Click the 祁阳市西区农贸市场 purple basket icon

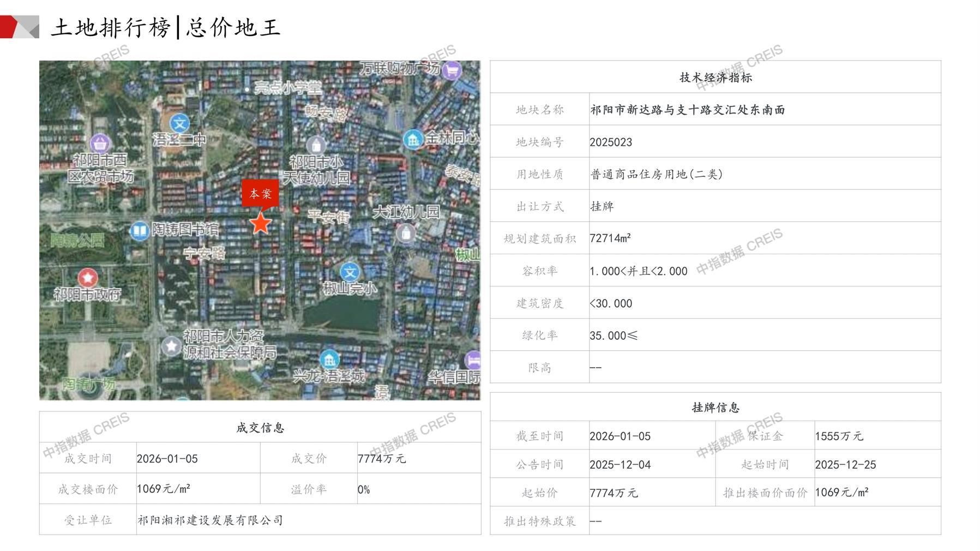click(x=100, y=144)
